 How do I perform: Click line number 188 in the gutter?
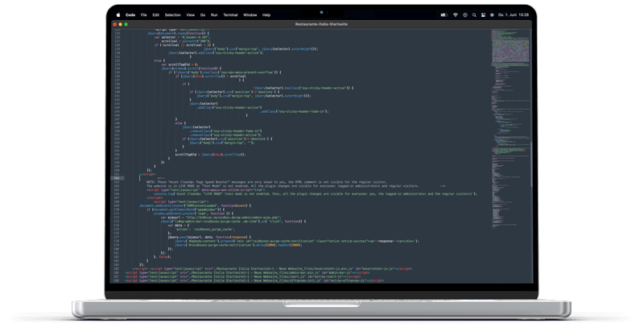click(x=117, y=280)
